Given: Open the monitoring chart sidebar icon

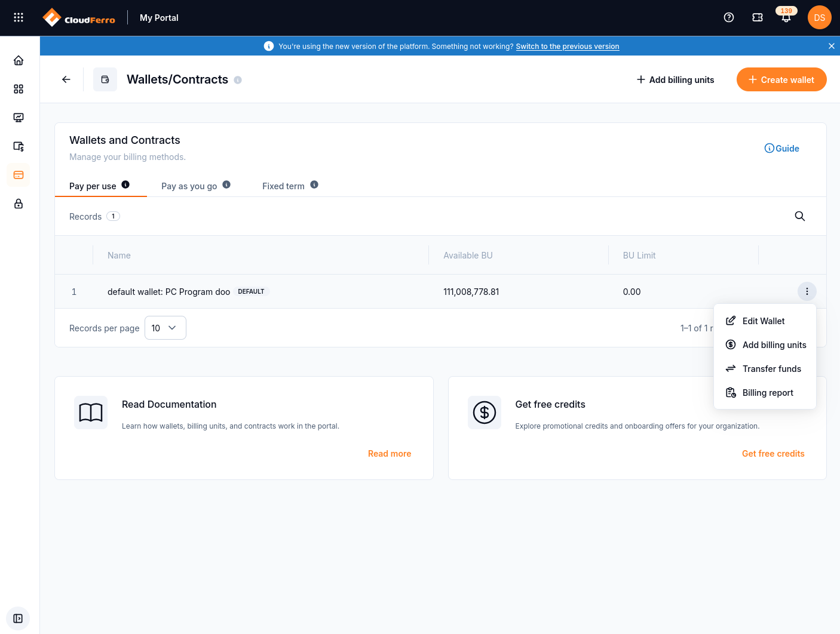Looking at the screenshot, I should click(19, 118).
